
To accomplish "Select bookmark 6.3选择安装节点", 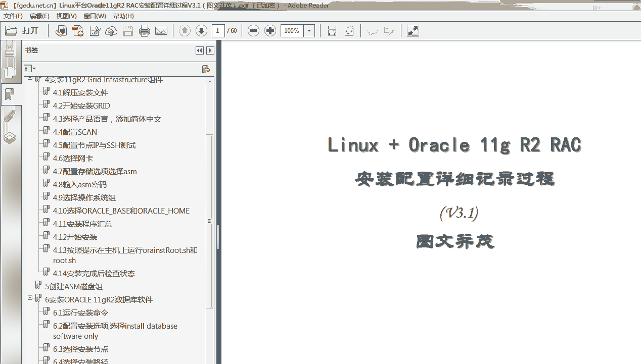I will (81, 349).
